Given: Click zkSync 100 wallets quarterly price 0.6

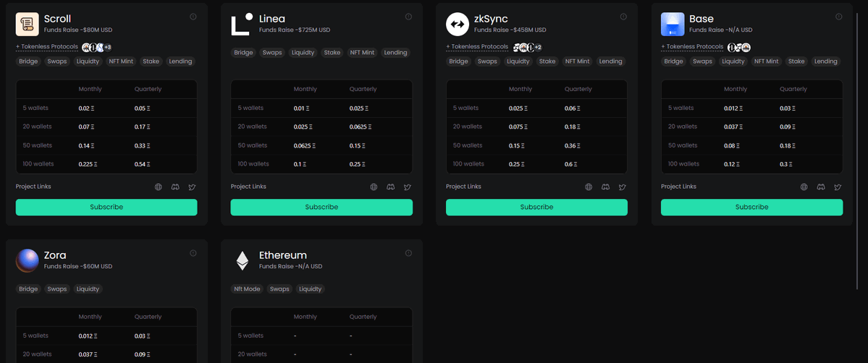Looking at the screenshot, I should [x=571, y=164].
